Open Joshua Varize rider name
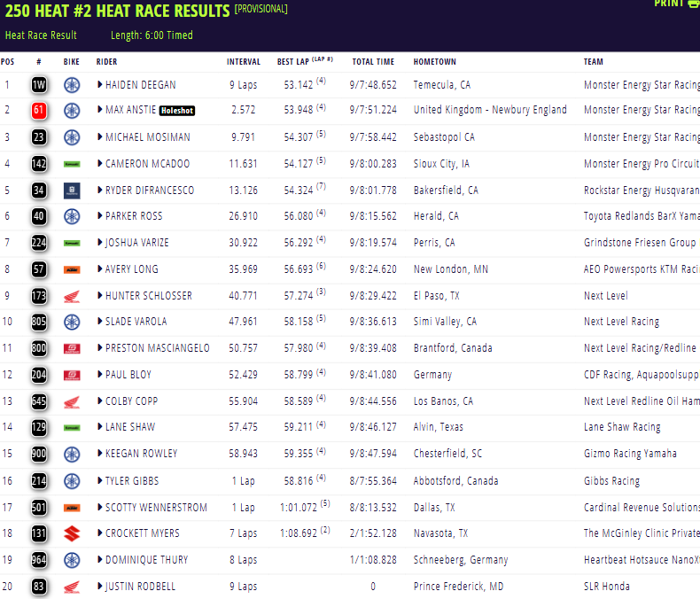The width and height of the screenshot is (700, 599). point(137,243)
